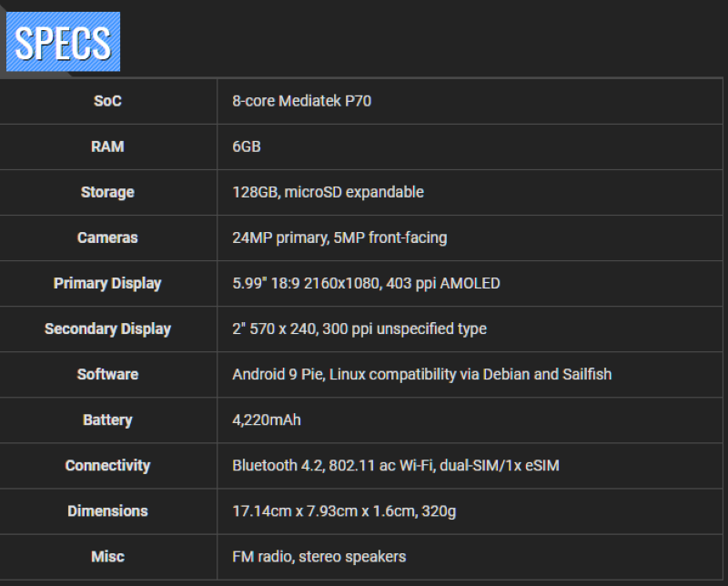Screen dimensions: 728x586
Task: Click the Connectivity row label
Action: (x=107, y=465)
